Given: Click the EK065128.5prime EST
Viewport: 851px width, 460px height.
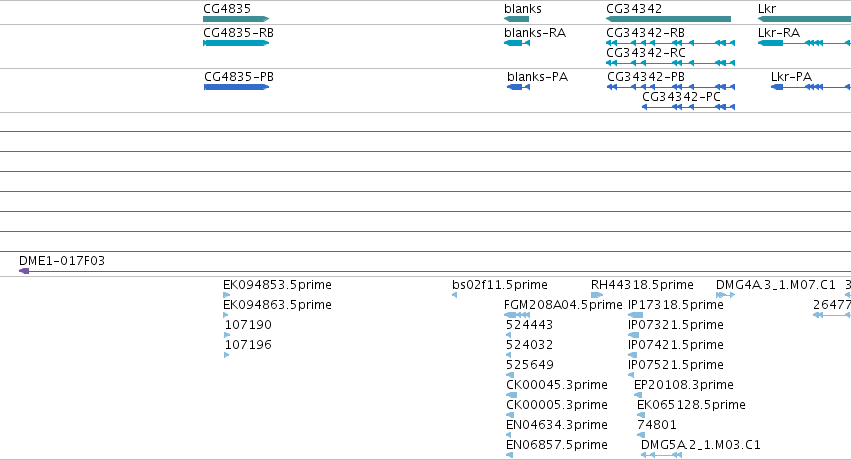Looking at the screenshot, I should (641, 416).
